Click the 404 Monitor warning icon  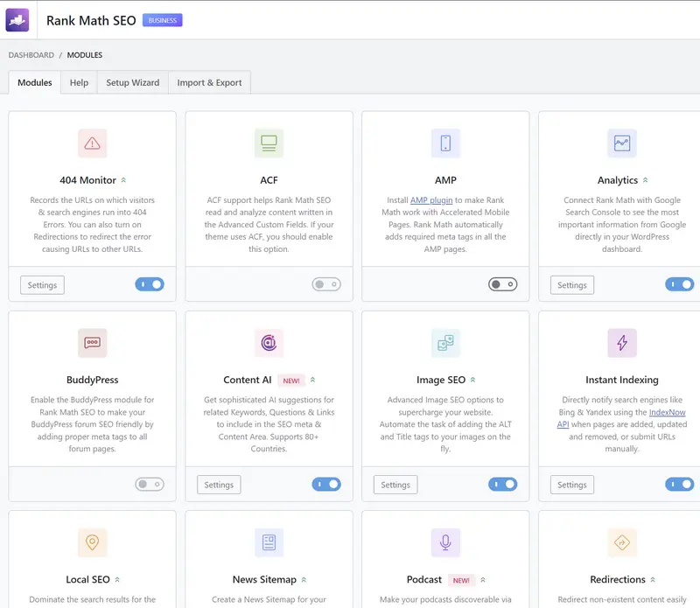coord(93,143)
